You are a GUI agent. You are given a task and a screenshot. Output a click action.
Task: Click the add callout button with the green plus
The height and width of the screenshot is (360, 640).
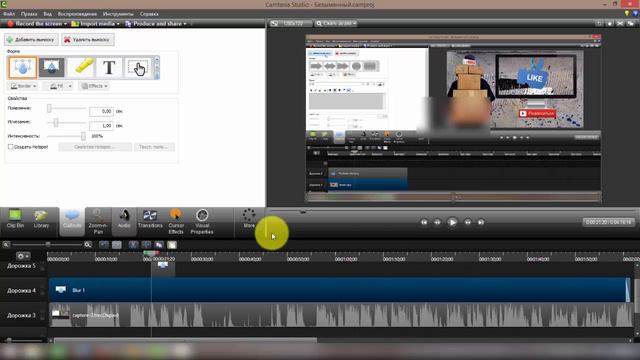tap(31, 40)
